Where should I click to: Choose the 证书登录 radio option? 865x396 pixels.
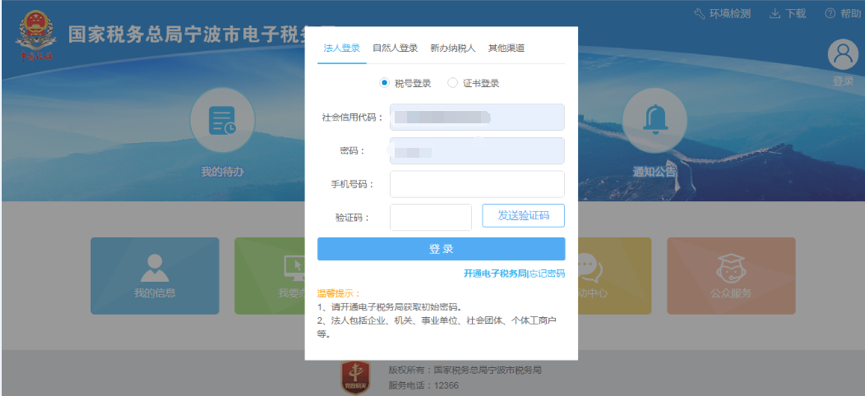(x=452, y=83)
